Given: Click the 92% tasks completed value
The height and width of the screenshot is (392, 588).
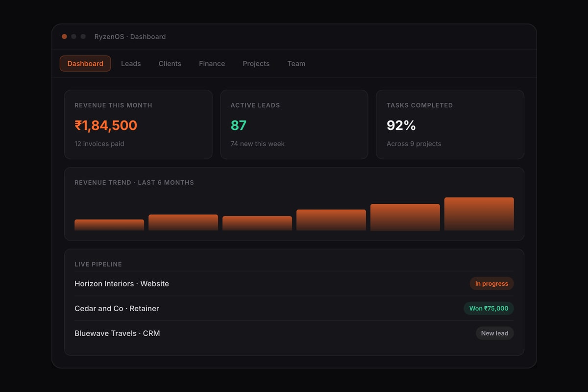Looking at the screenshot, I should click(x=401, y=125).
